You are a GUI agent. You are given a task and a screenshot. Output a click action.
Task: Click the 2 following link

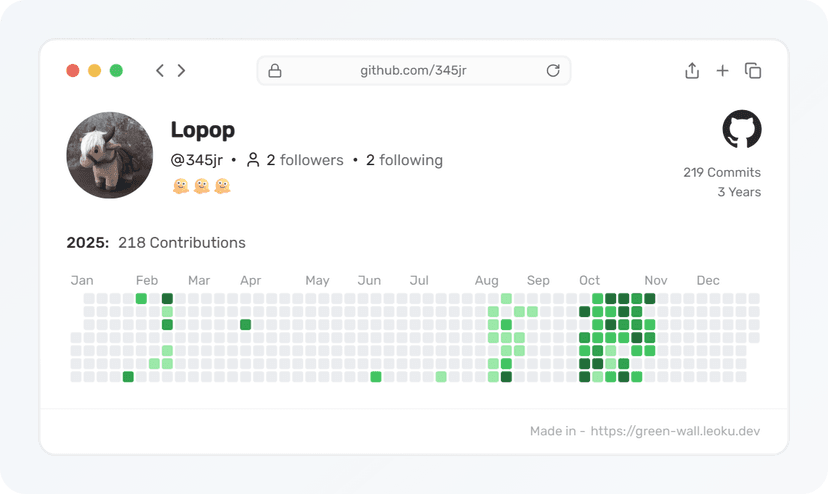click(x=404, y=160)
